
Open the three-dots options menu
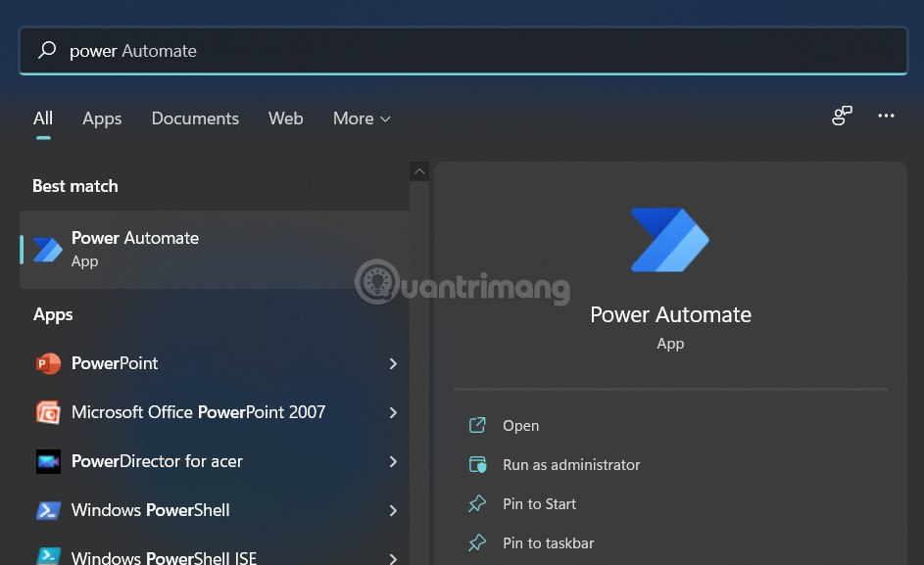coord(886,116)
